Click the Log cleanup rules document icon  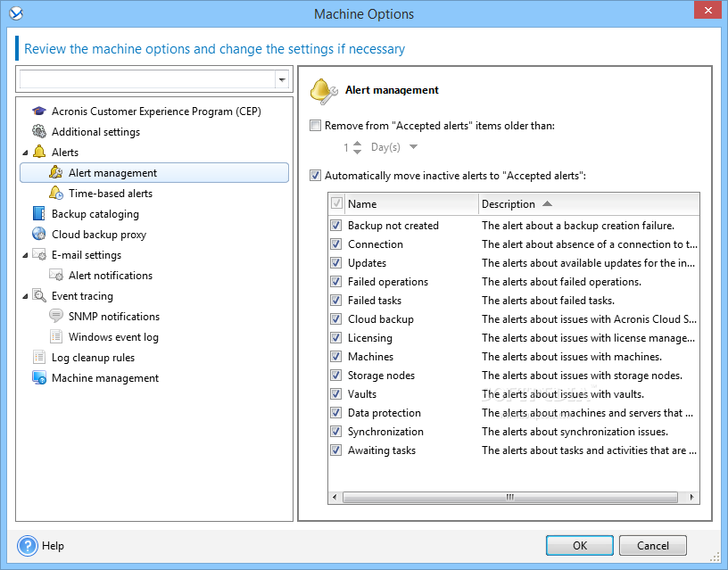tap(39, 357)
